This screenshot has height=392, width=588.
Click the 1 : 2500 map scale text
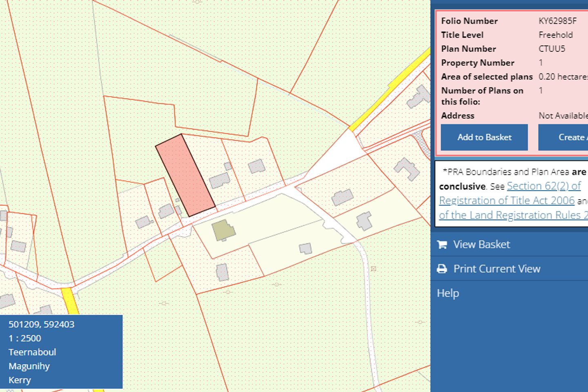[x=25, y=338]
